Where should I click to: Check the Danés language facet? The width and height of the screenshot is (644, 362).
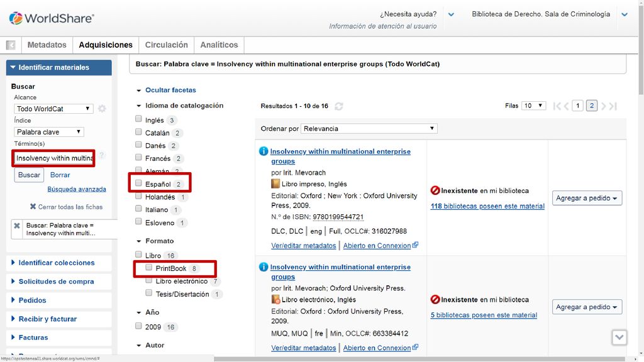click(138, 145)
